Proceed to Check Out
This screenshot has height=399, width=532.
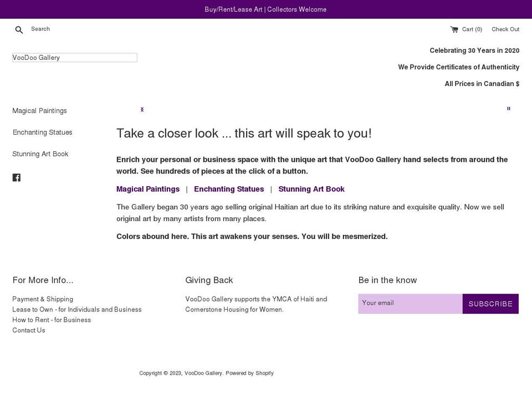[x=505, y=29]
